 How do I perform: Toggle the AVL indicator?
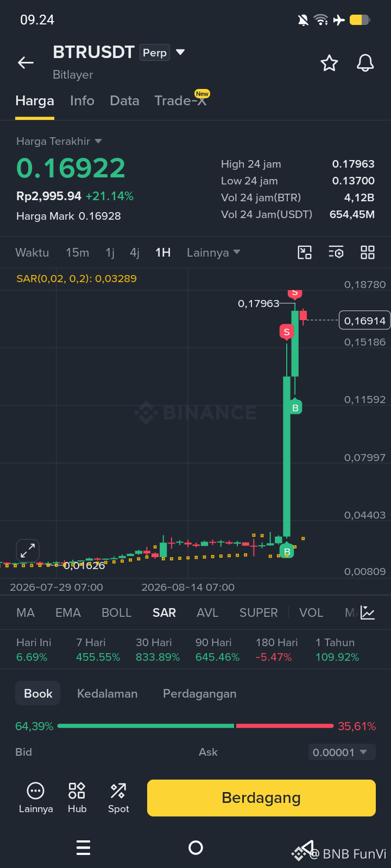[207, 612]
